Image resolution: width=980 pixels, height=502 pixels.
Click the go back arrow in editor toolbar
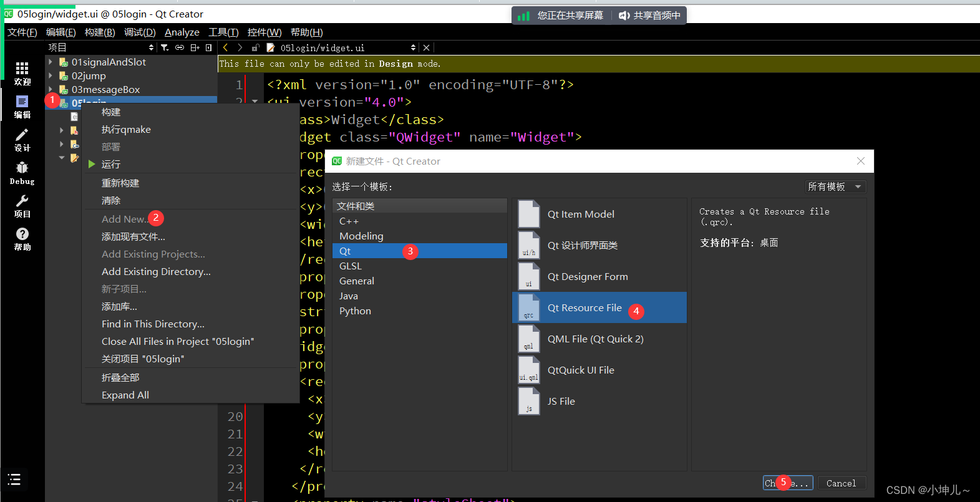coord(225,47)
